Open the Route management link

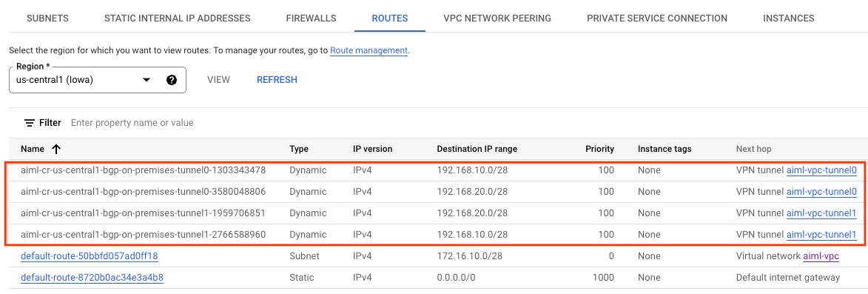[369, 50]
